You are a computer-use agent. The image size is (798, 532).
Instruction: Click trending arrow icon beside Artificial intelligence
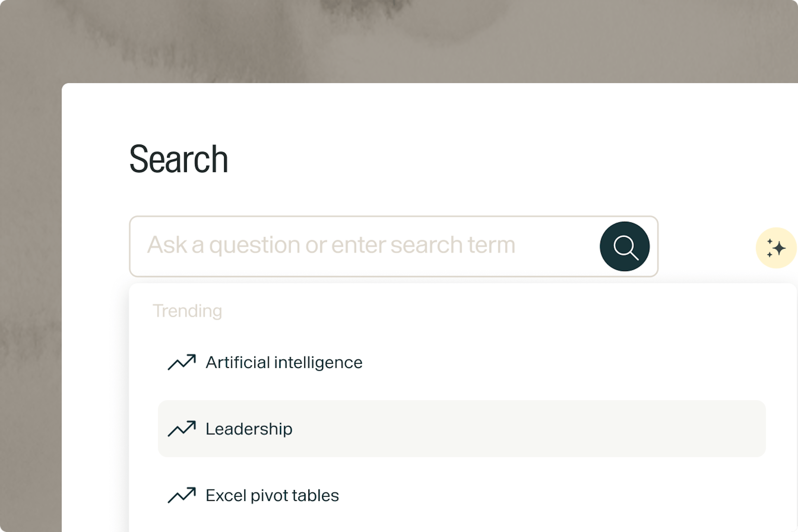click(182, 362)
